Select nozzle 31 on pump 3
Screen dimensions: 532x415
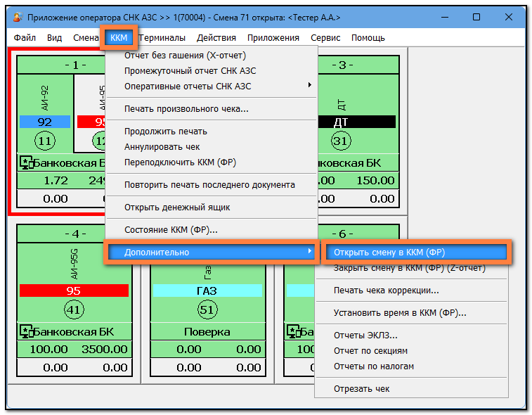tap(341, 141)
